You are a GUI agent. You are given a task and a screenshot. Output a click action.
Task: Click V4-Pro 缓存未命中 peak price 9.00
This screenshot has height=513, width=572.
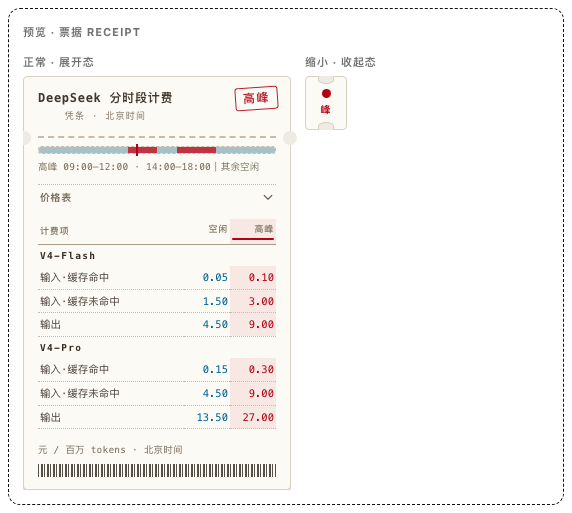[x=261, y=393]
